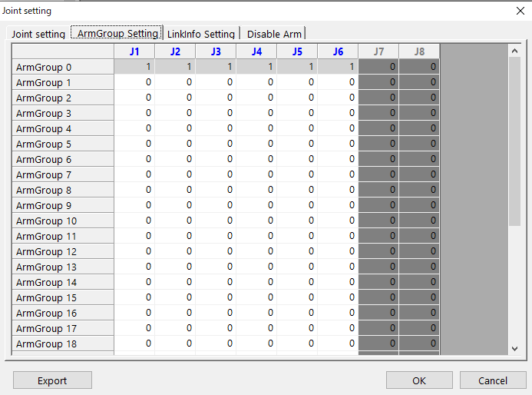532x395 pixels.
Task: Switch to the Joint setting tab
Action: (x=38, y=34)
